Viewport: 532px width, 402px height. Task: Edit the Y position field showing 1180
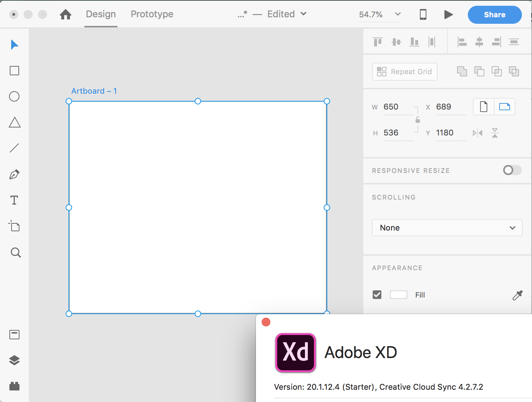click(x=451, y=133)
